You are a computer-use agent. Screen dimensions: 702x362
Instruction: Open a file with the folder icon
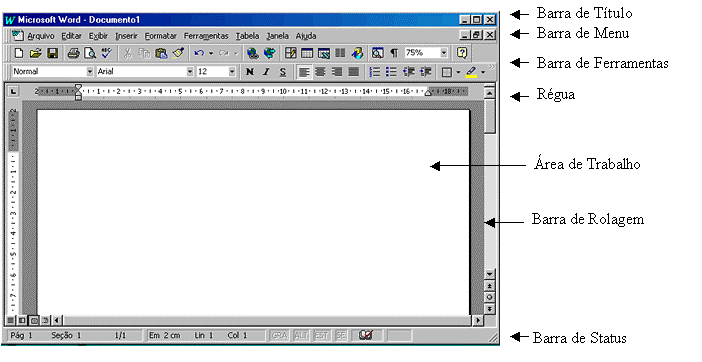pyautogui.click(x=35, y=53)
